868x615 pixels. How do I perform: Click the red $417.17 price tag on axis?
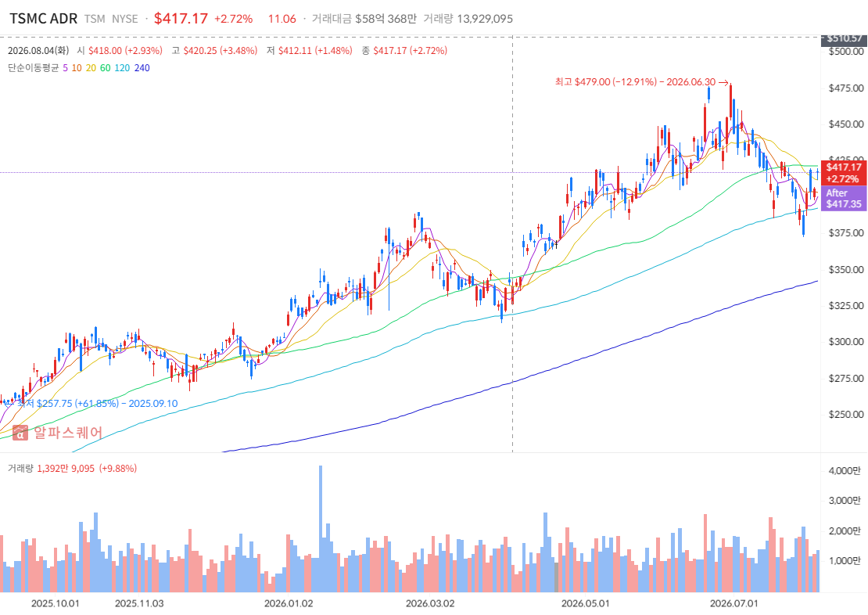(x=844, y=172)
